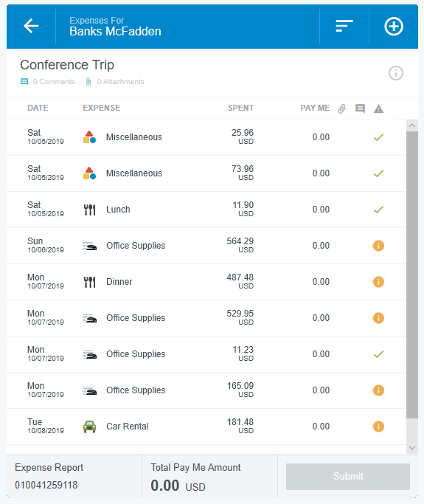The image size is (424, 504).
Task: Click the Submit button
Action: pyautogui.click(x=348, y=477)
